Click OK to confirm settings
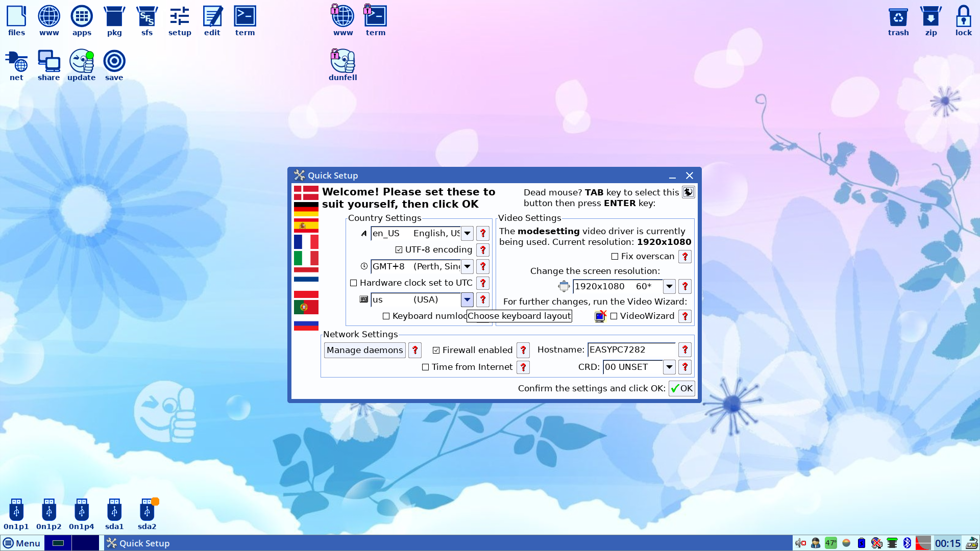The width and height of the screenshot is (980, 551). pyautogui.click(x=682, y=389)
